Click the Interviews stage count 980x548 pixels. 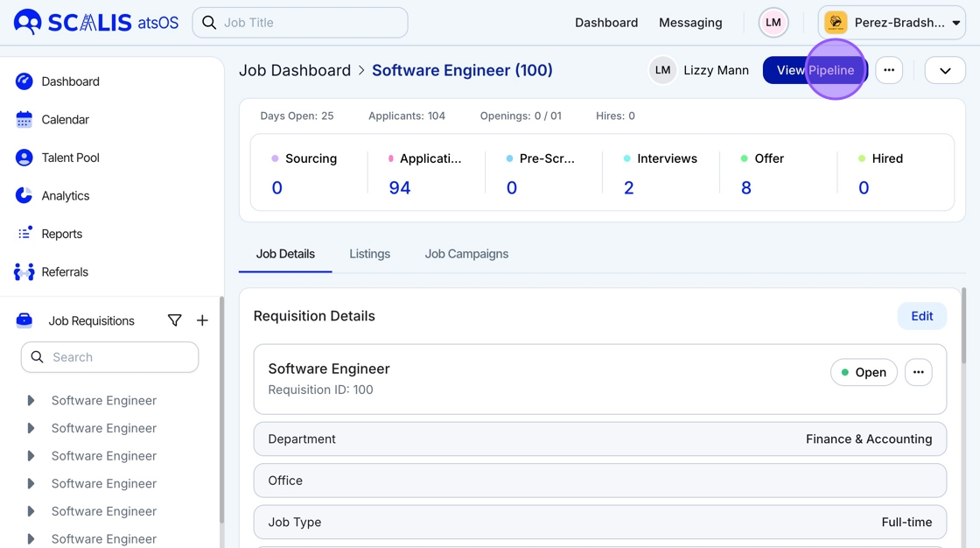[x=629, y=187]
